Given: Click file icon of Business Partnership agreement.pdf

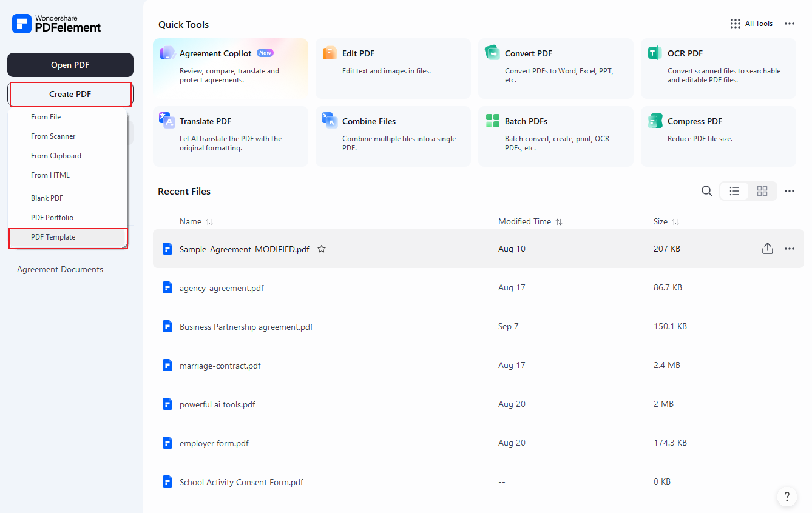Looking at the screenshot, I should click(167, 326).
